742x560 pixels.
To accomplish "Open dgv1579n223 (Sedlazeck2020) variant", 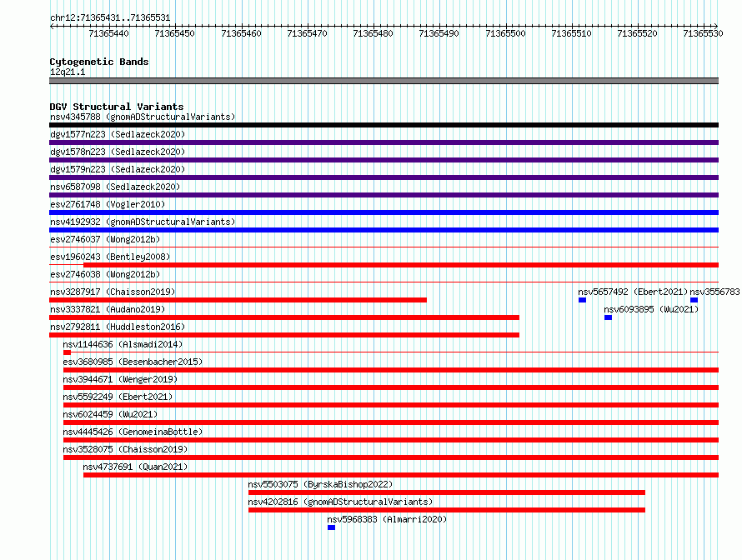I will point(118,169).
